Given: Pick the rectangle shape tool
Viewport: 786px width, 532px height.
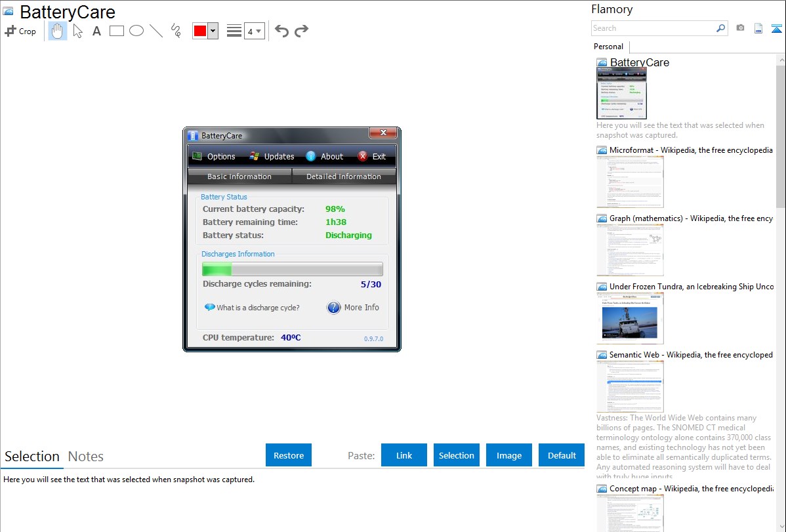Looking at the screenshot, I should (x=116, y=31).
